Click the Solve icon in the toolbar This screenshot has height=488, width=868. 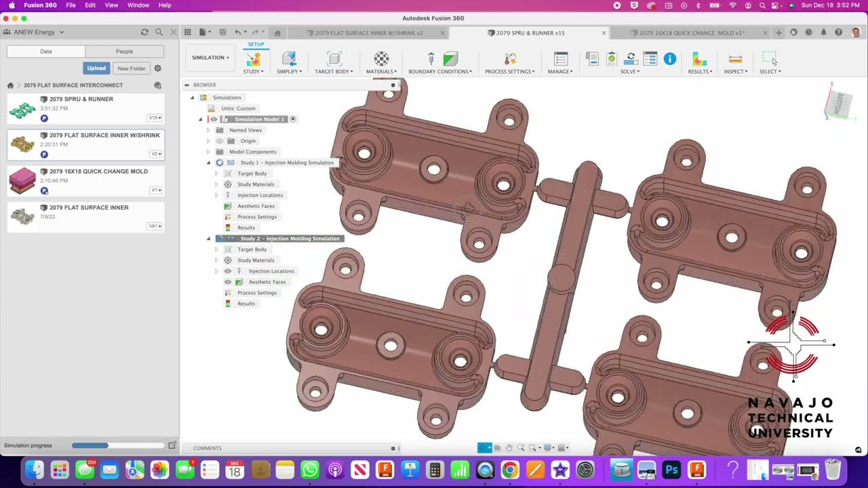631,59
